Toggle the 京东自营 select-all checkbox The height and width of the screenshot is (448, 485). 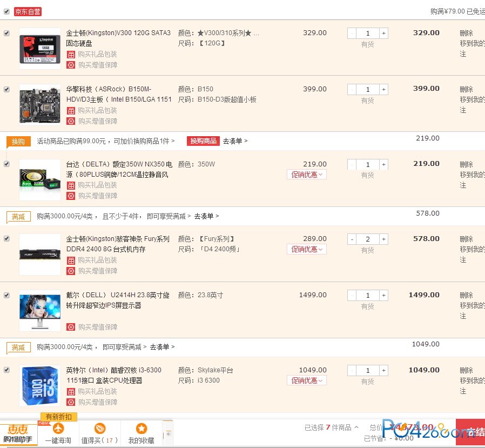pyautogui.click(x=6, y=12)
